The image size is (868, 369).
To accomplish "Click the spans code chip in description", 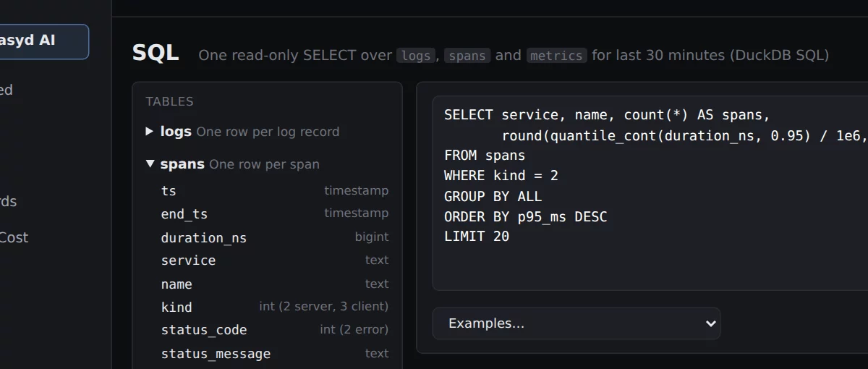I will click(x=467, y=56).
